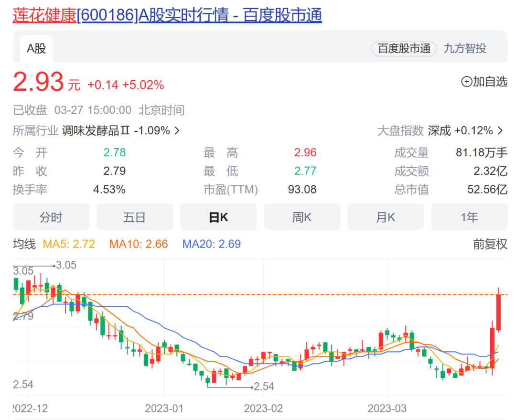This screenshot has width=516, height=420.
Task: Click the 2.54 low marker on chart
Action: click(x=264, y=387)
